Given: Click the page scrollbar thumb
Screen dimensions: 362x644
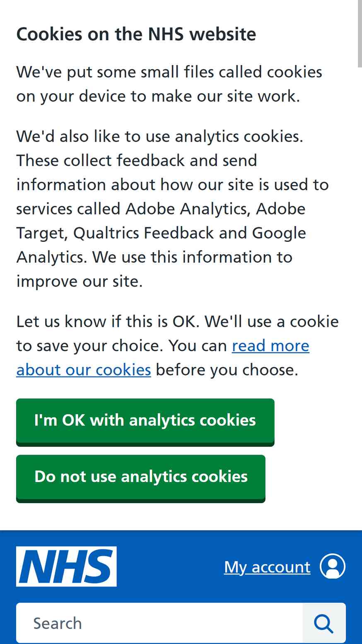Looking at the screenshot, I should click(360, 33).
